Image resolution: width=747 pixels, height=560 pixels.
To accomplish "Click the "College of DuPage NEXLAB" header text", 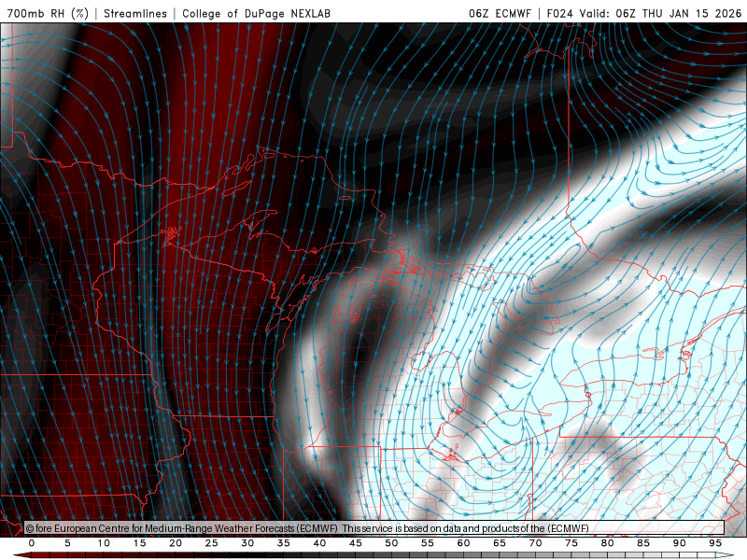I will pos(256,13).
